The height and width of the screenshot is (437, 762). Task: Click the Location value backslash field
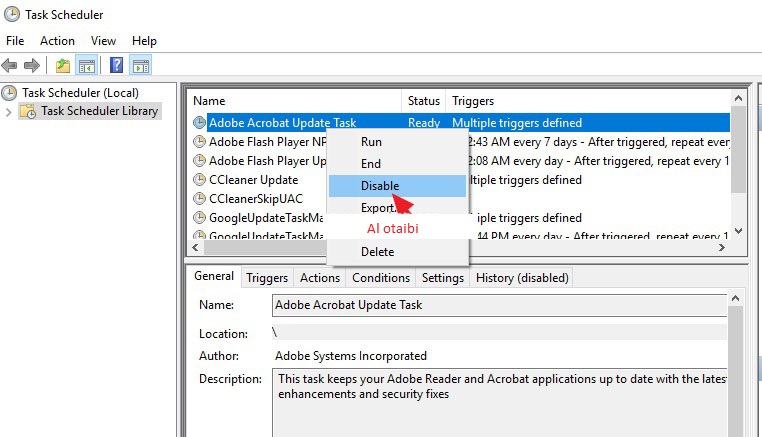point(499,332)
